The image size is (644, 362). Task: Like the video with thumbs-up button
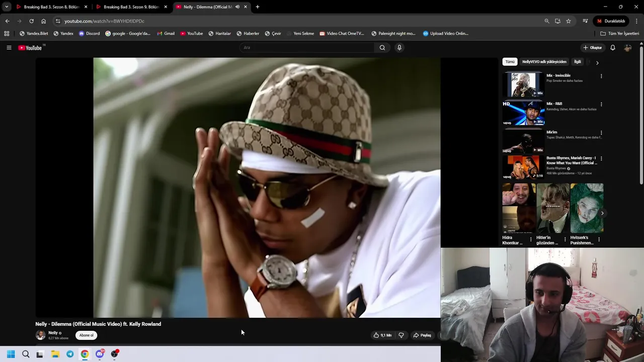pyautogui.click(x=382, y=335)
